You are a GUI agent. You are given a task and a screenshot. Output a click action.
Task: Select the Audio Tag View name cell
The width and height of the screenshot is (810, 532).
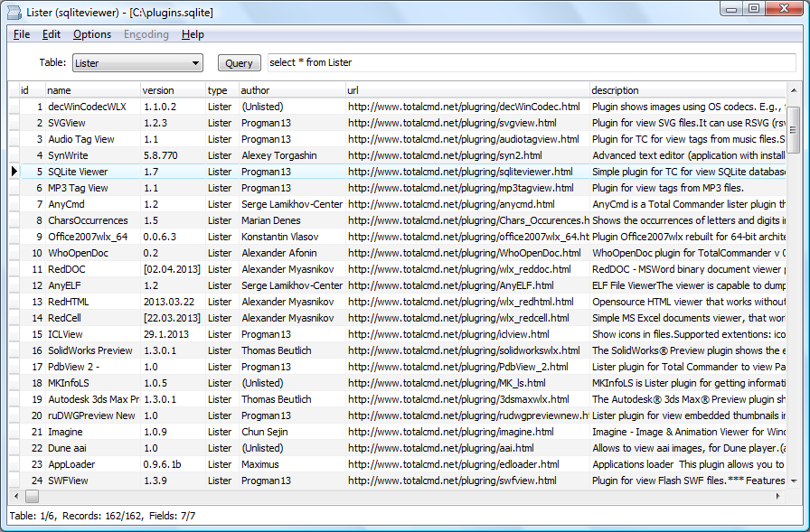point(92,139)
